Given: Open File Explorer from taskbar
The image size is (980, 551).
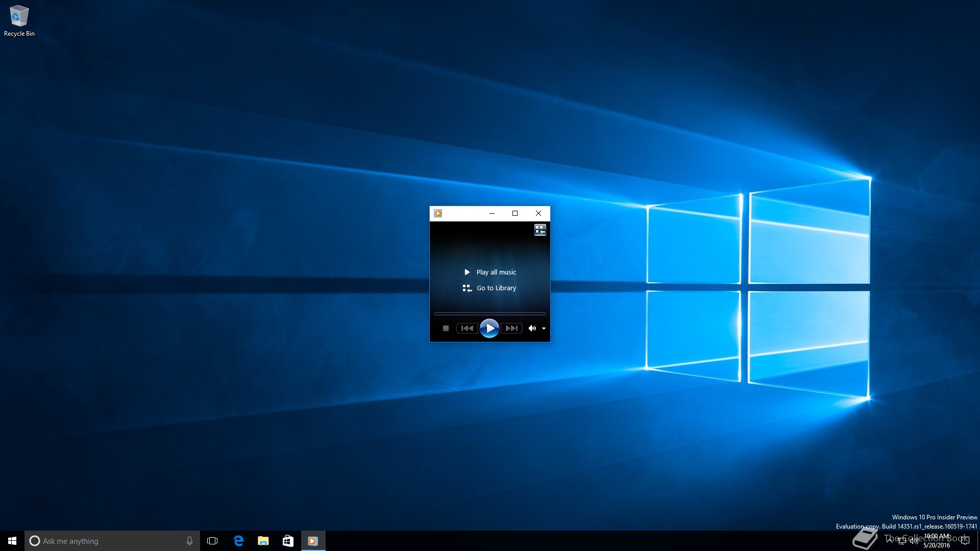Looking at the screenshot, I should [x=263, y=541].
